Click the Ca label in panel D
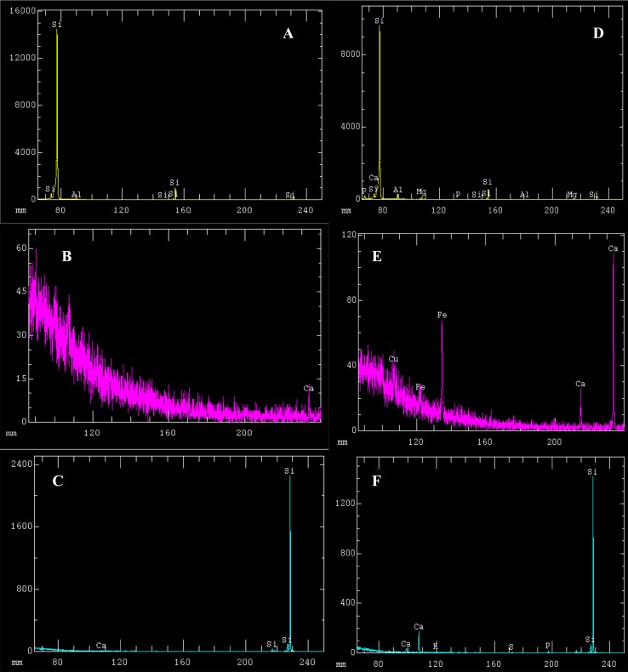This screenshot has width=628, height=672. (374, 178)
